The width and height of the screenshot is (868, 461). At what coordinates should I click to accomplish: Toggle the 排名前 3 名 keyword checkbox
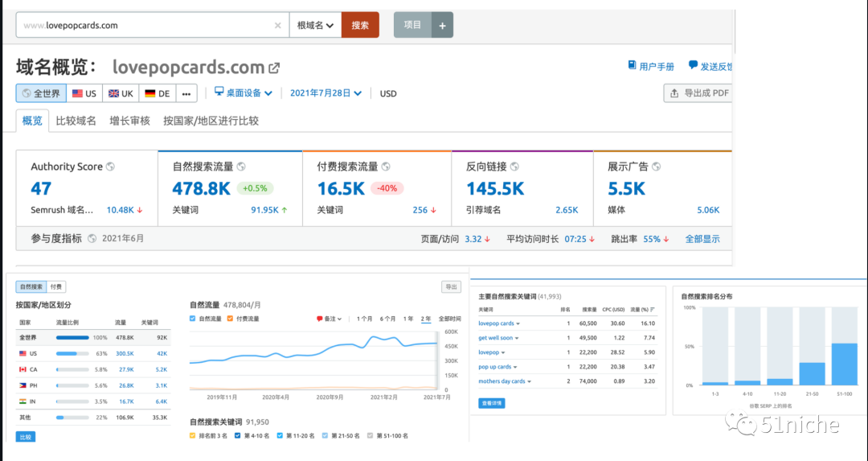[192, 435]
